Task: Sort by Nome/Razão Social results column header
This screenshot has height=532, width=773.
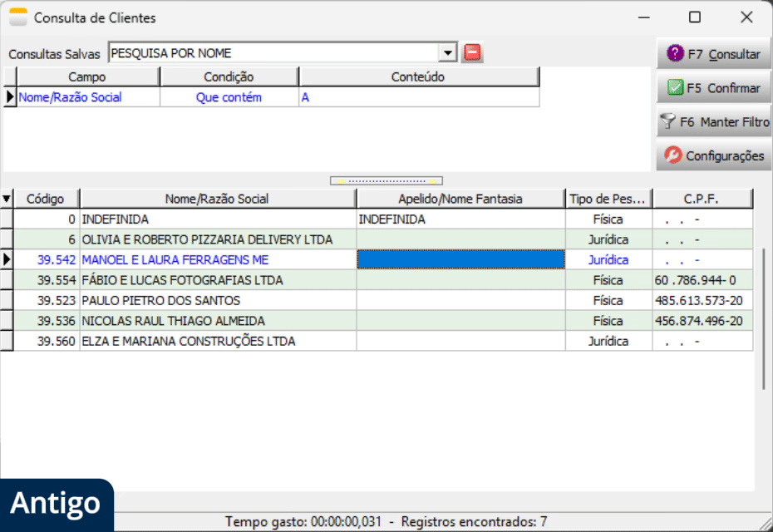Action: [217, 199]
